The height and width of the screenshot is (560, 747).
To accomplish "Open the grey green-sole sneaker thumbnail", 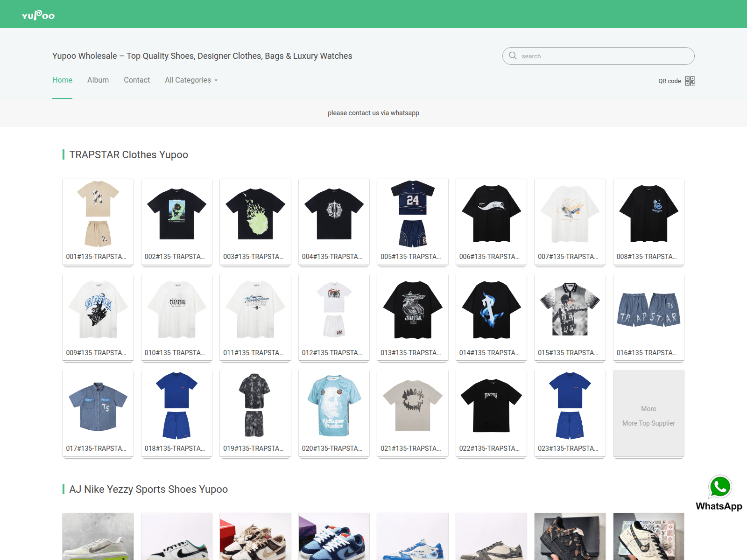I will 98,536.
